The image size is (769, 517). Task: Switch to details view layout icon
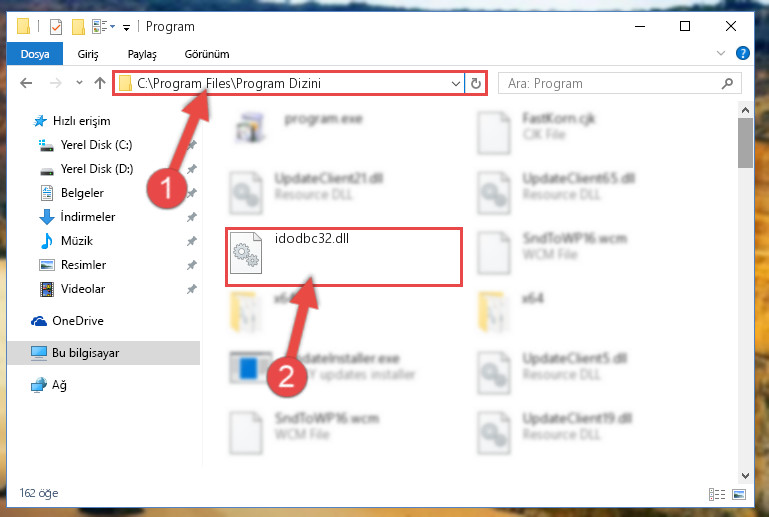click(x=717, y=494)
